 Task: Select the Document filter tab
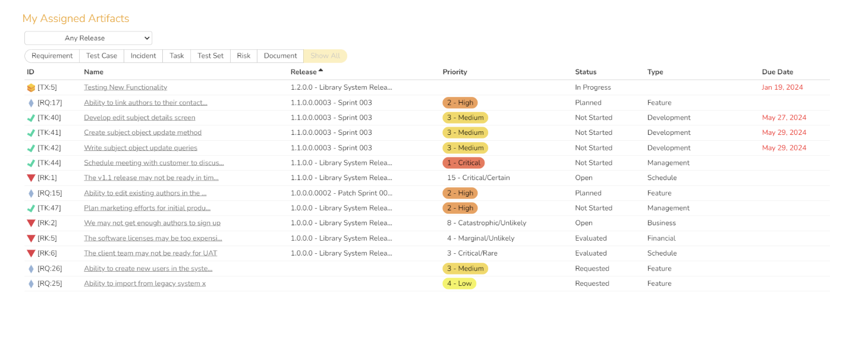(x=280, y=56)
